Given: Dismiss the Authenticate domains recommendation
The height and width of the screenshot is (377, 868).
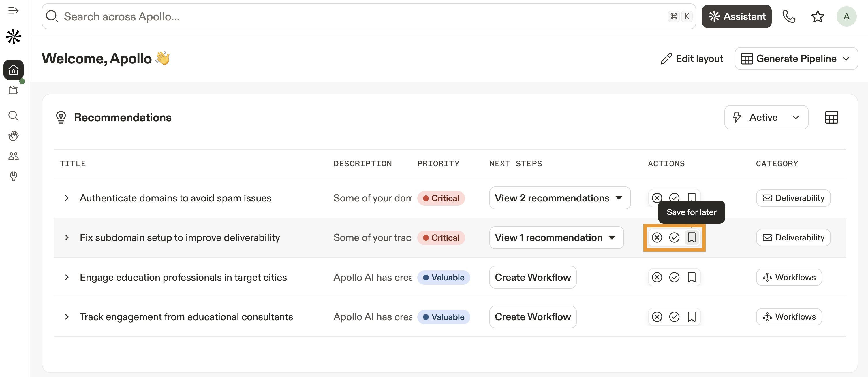Looking at the screenshot, I should point(657,197).
